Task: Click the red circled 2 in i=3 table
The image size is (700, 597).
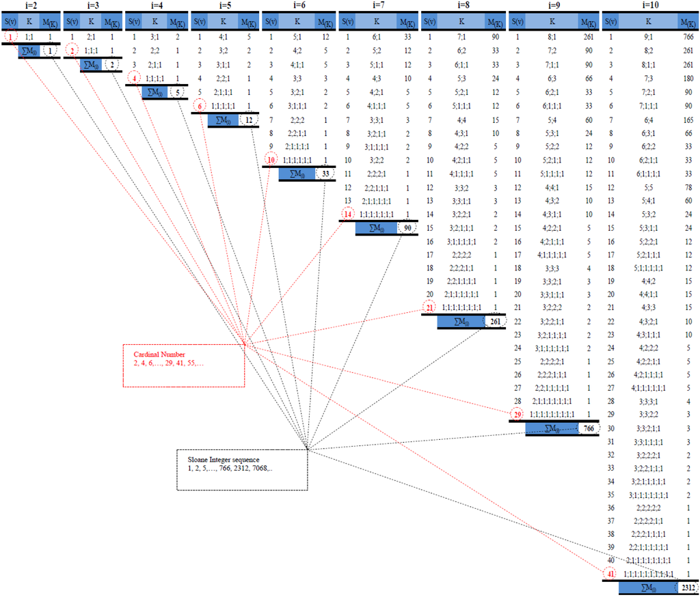Action: tap(72, 51)
